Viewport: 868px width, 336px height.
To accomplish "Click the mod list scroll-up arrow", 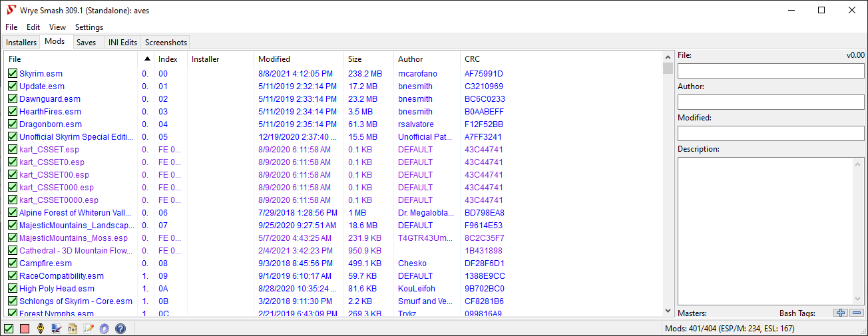I will tap(668, 57).
